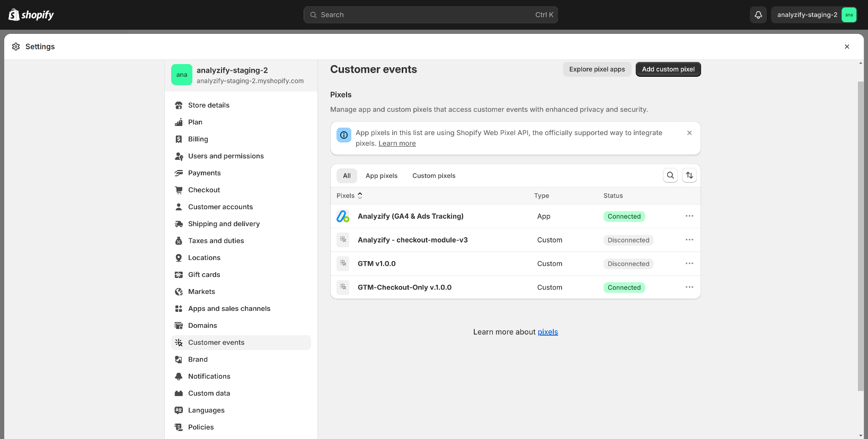
Task: Click the Type column header
Action: (542, 195)
